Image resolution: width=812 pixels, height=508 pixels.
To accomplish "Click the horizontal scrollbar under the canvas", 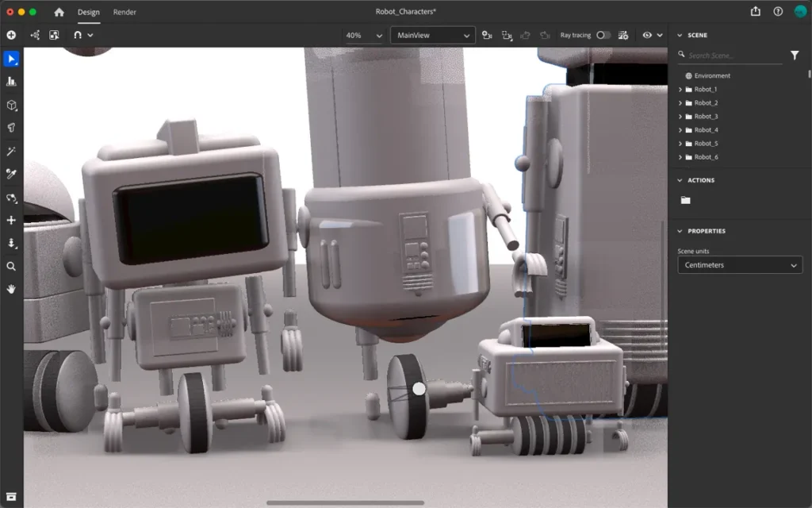I will 346,502.
